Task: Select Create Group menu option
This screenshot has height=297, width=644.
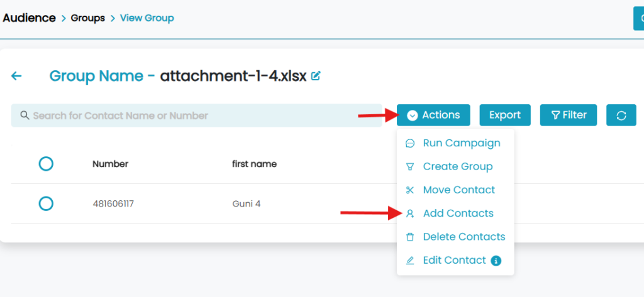Action: point(457,166)
